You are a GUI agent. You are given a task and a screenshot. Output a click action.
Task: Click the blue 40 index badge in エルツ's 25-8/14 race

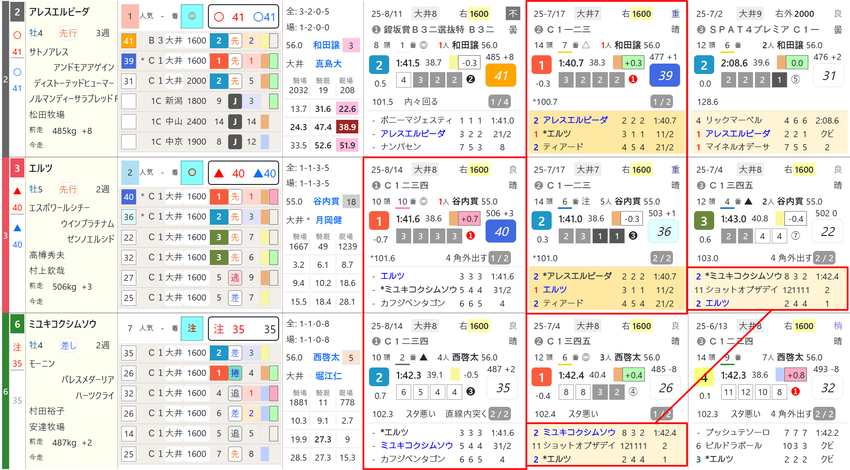(500, 231)
